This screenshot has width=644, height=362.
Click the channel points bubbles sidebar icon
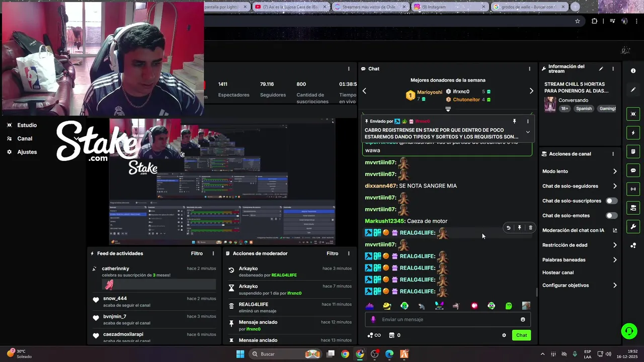[633, 245]
